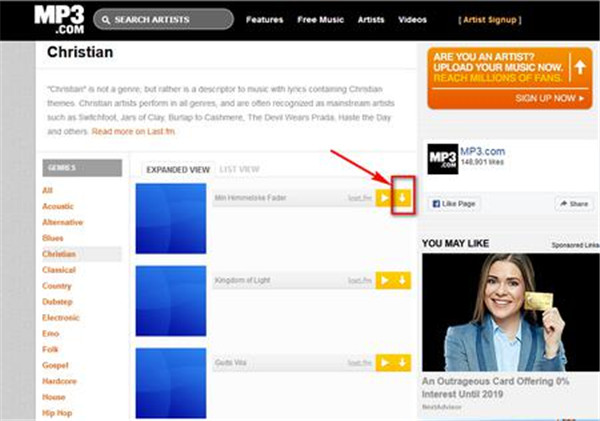Open Min Himmelske Fader album thumbnail
The image size is (600, 421).
point(171,219)
